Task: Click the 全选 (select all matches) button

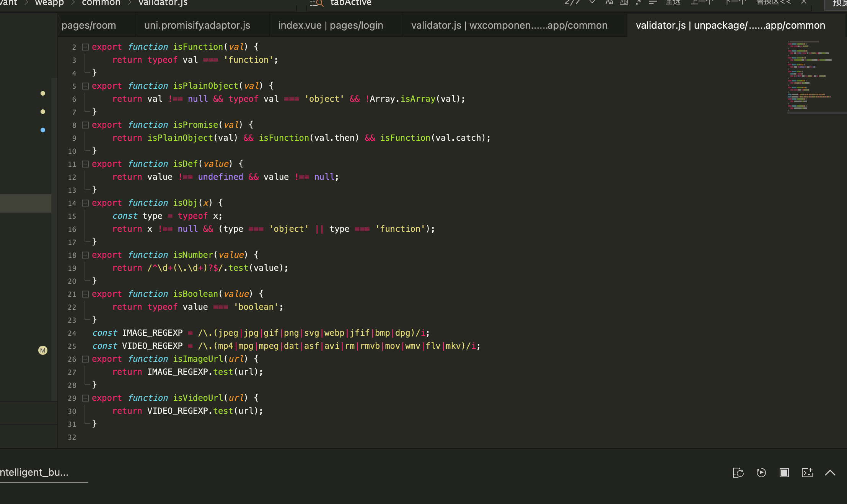Action: (x=673, y=2)
